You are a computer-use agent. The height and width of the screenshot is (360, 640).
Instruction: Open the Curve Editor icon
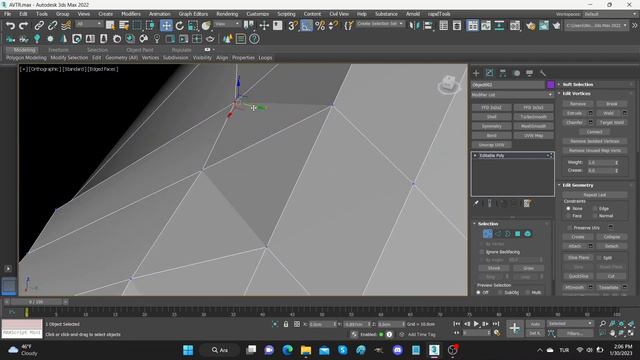click(486, 26)
